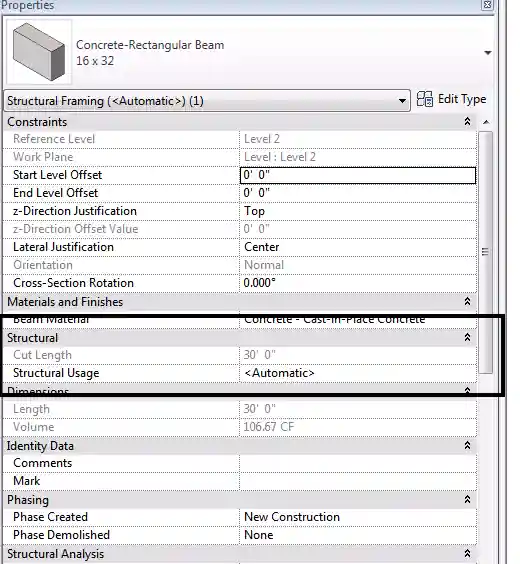
Task: Open the type selector dropdown arrow
Action: 487,53
